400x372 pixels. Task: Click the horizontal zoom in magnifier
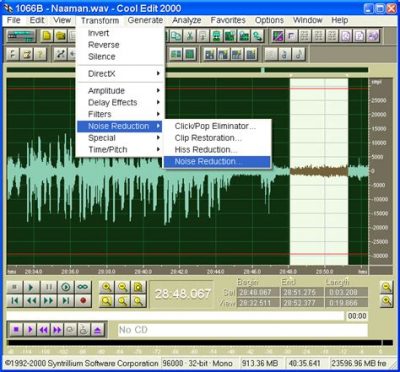(107, 287)
